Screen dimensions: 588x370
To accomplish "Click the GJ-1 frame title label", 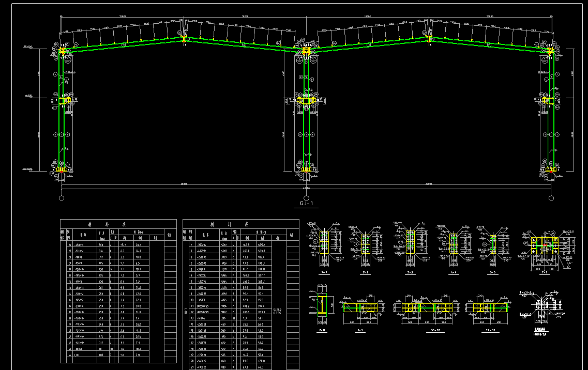I will [307, 204].
